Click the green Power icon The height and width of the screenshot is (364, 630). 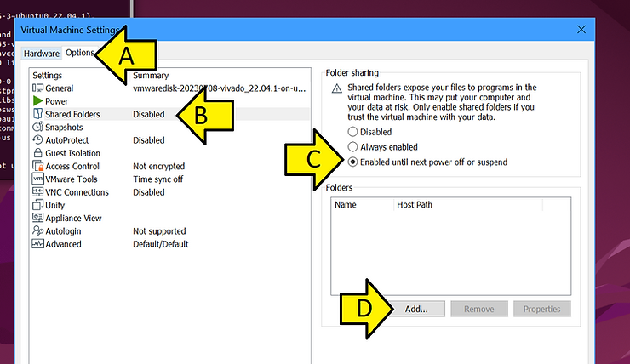[37, 101]
